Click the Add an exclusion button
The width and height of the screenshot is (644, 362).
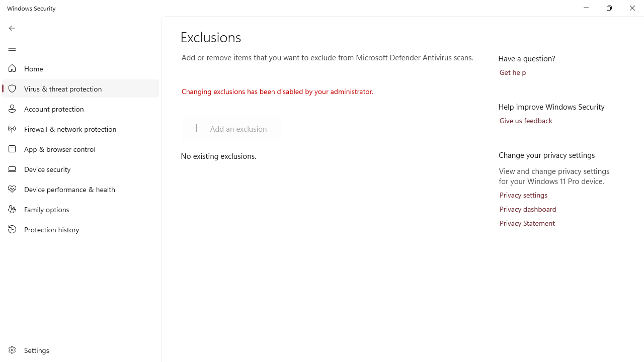[x=231, y=129]
